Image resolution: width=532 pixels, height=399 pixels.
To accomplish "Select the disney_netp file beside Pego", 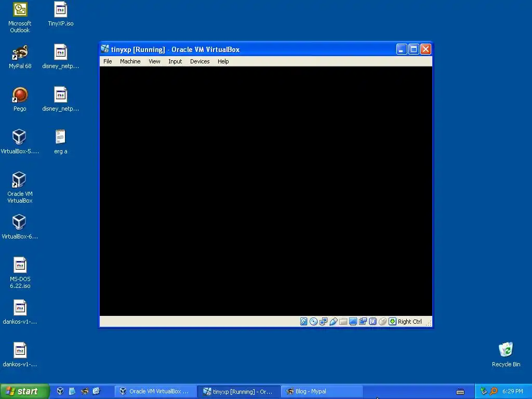I will [61, 99].
